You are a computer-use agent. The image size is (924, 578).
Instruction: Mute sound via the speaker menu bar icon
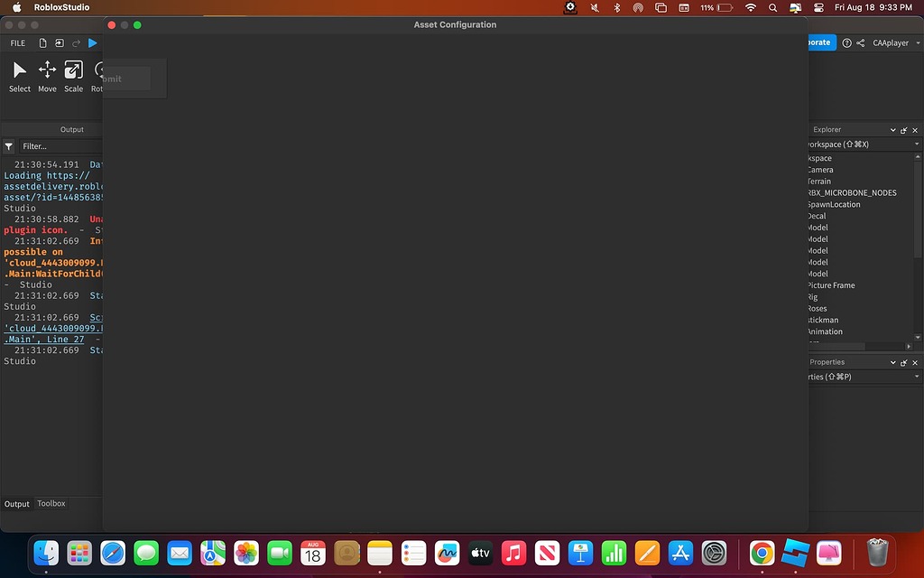tap(593, 7)
